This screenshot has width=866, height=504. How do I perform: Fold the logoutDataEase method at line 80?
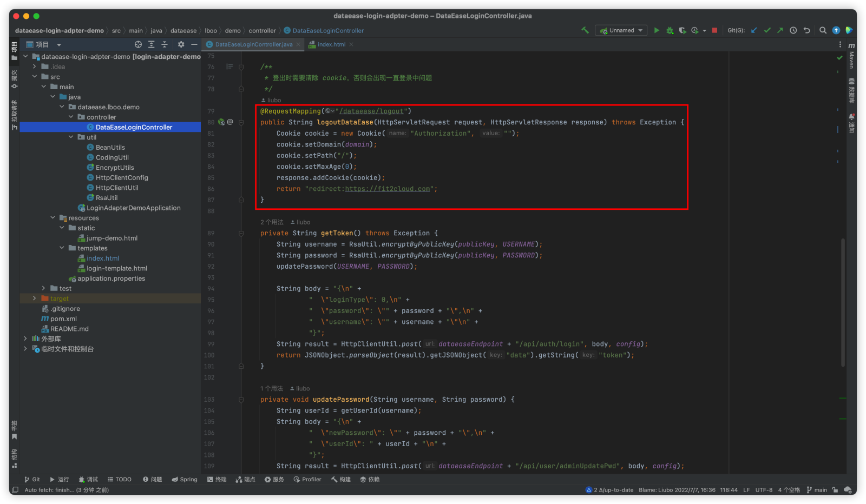[x=241, y=122]
